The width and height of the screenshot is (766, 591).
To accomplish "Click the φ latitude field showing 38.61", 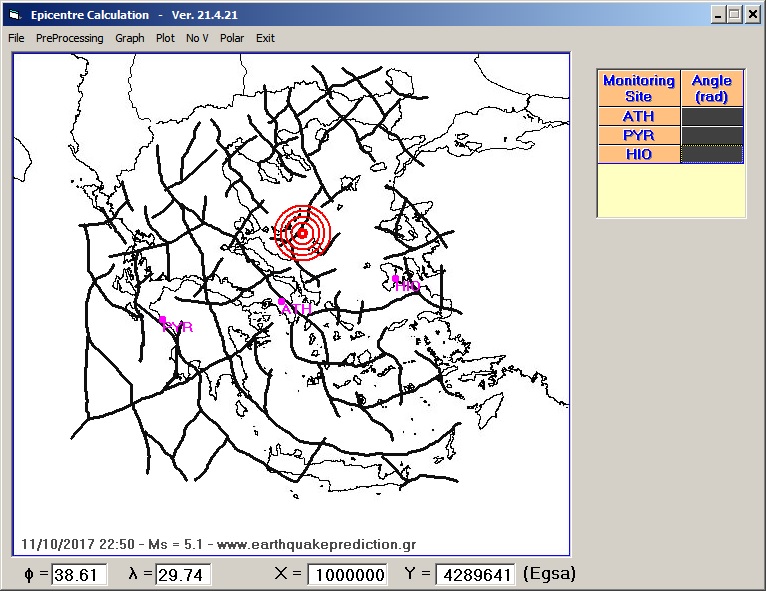I will [79, 575].
